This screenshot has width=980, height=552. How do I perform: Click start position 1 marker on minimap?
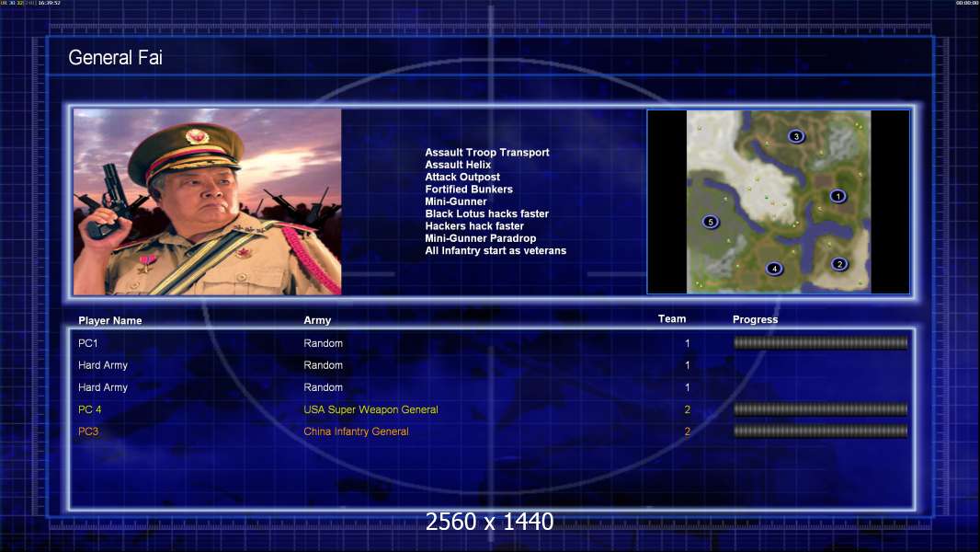coord(838,196)
